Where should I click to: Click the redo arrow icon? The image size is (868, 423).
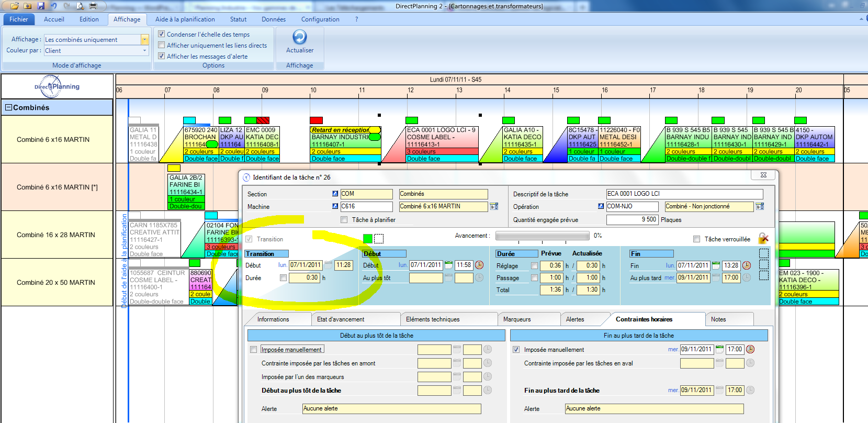coord(67,6)
